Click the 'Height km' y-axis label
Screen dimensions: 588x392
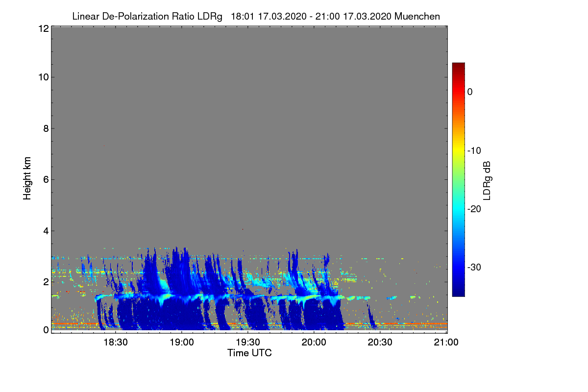tap(27, 178)
